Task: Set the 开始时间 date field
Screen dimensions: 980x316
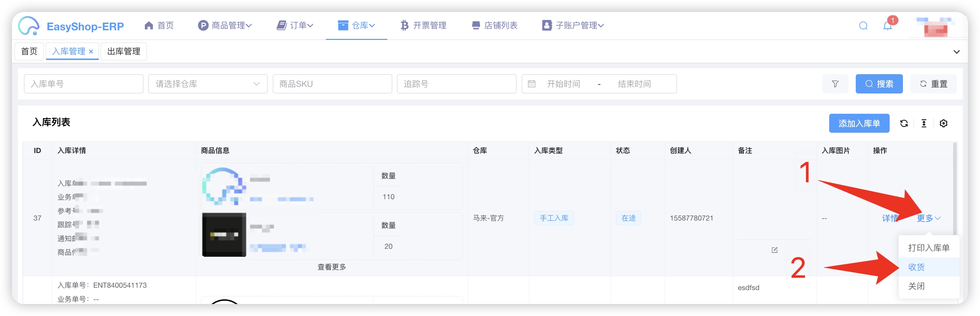Action: [x=563, y=84]
